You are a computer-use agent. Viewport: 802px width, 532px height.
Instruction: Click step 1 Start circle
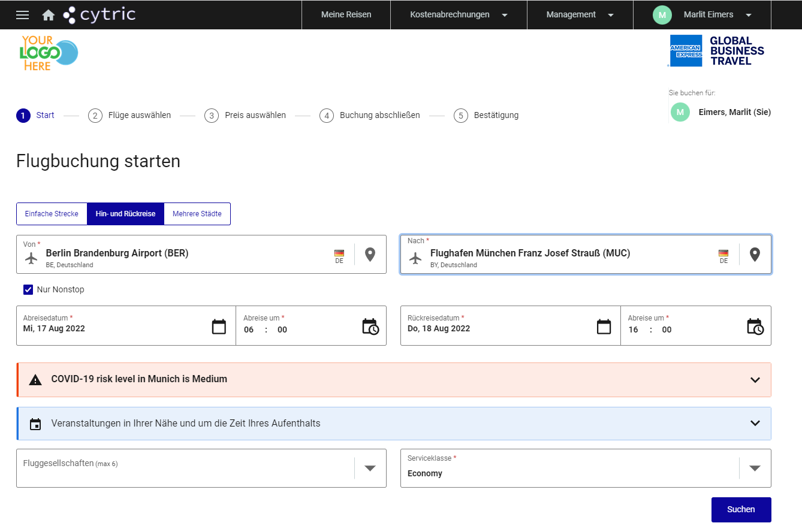[23, 116]
